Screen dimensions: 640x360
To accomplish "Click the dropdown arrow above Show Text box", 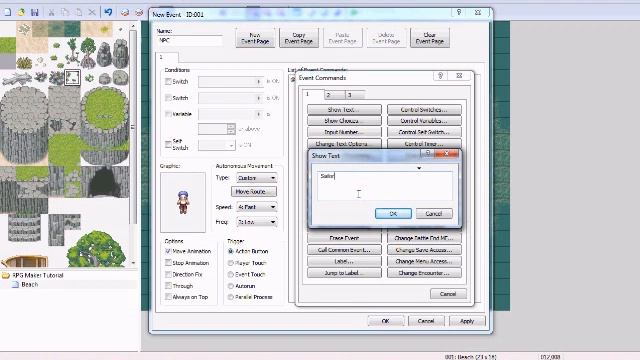I will pos(419,168).
